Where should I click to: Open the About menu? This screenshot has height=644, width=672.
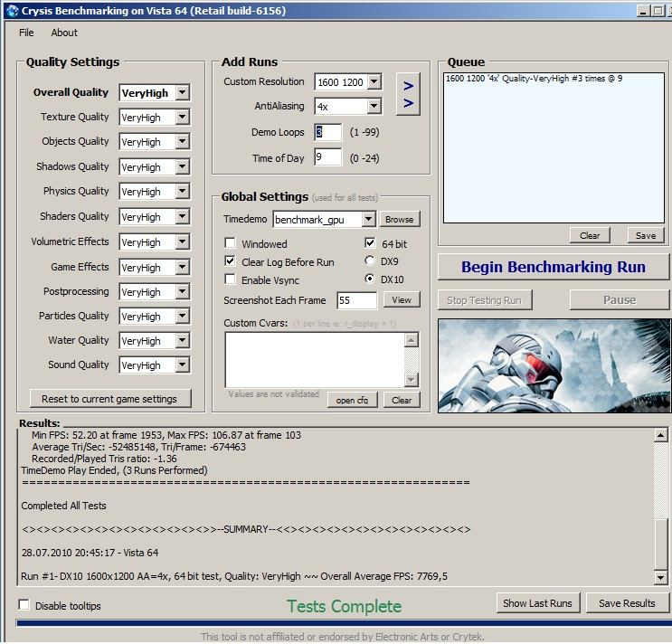[x=64, y=33]
